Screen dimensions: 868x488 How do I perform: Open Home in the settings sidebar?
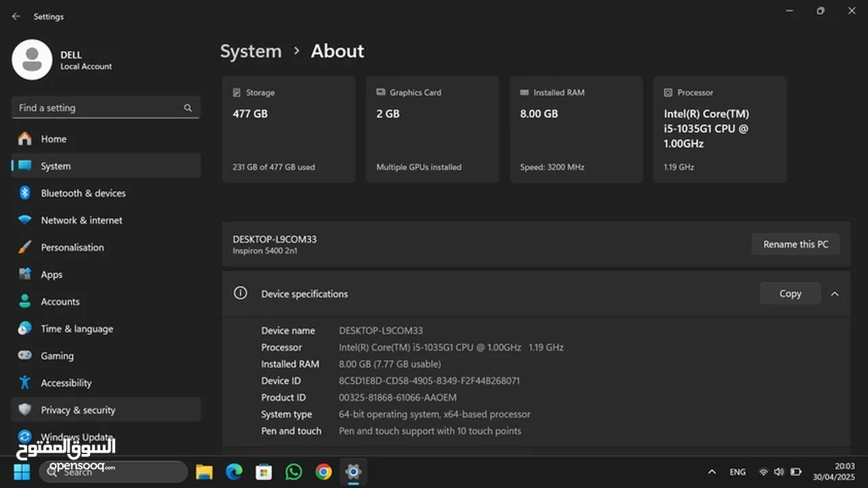[106, 139]
